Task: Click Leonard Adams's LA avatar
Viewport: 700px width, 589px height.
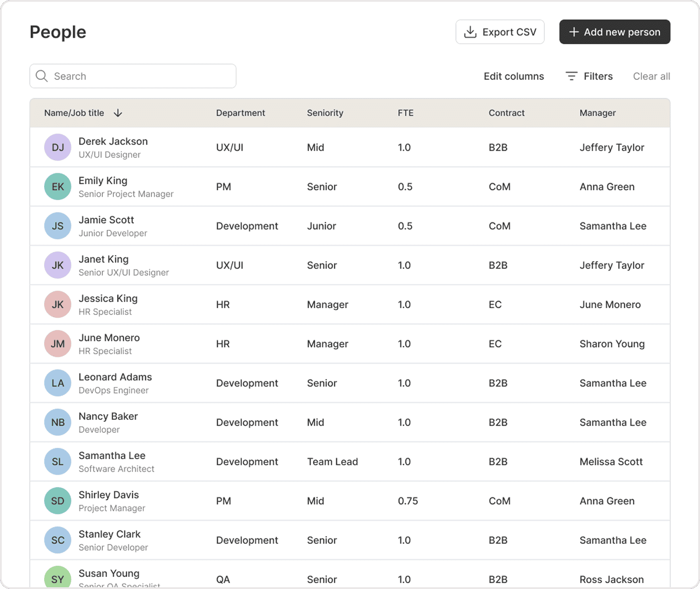Action: pyautogui.click(x=58, y=383)
